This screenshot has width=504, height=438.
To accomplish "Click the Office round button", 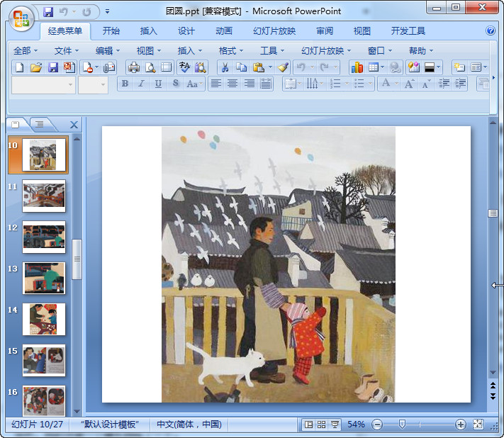I will tap(21, 19).
